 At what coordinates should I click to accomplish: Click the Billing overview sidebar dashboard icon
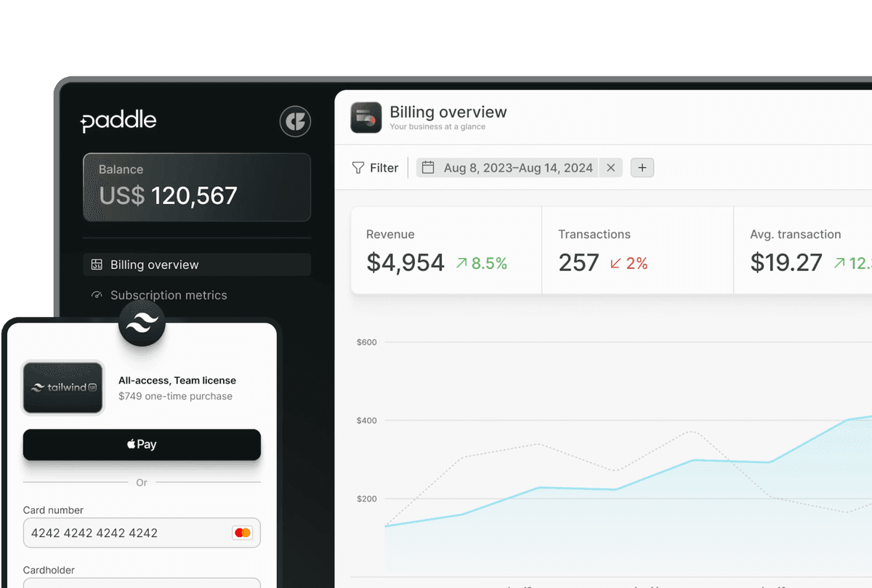pyautogui.click(x=97, y=265)
